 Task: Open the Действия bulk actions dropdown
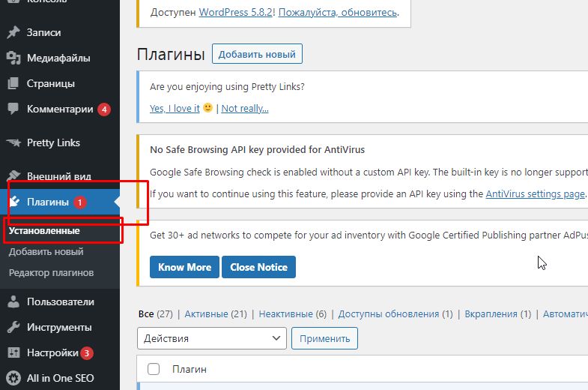pos(212,338)
